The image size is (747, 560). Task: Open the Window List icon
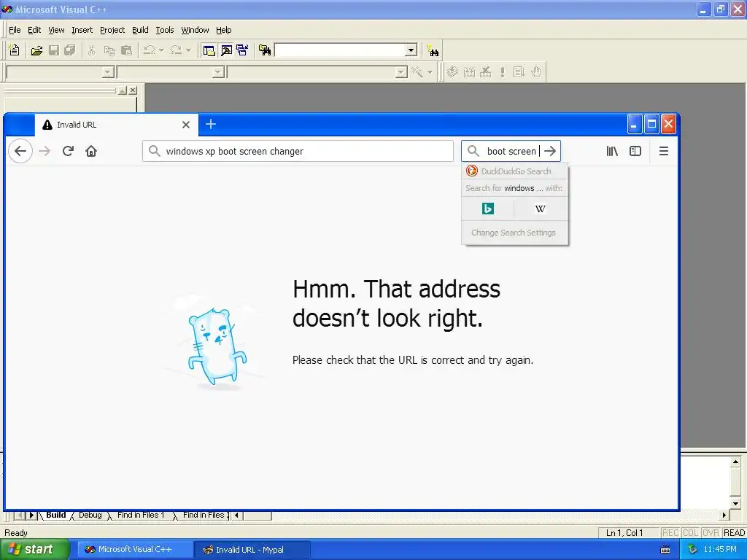click(242, 50)
